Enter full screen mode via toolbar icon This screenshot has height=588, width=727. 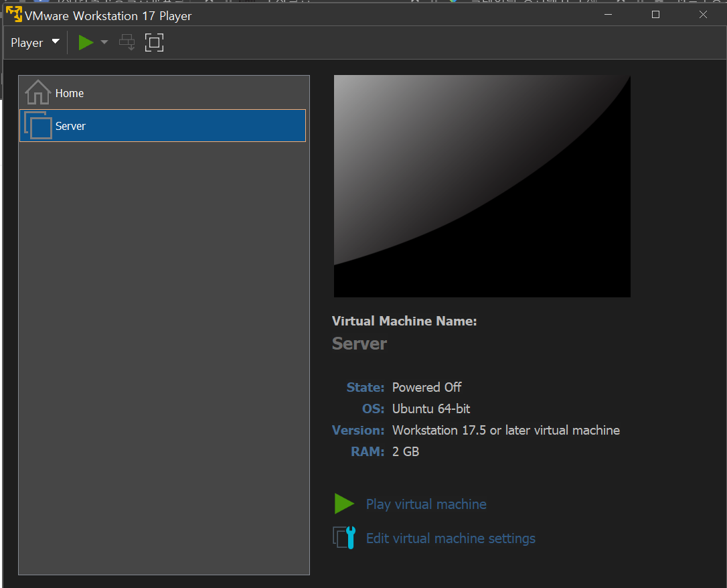click(155, 43)
